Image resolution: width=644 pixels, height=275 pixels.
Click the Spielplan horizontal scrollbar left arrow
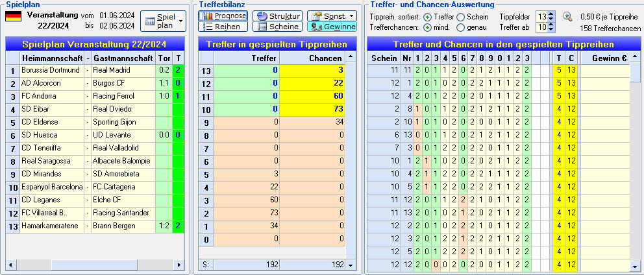coord(10,265)
